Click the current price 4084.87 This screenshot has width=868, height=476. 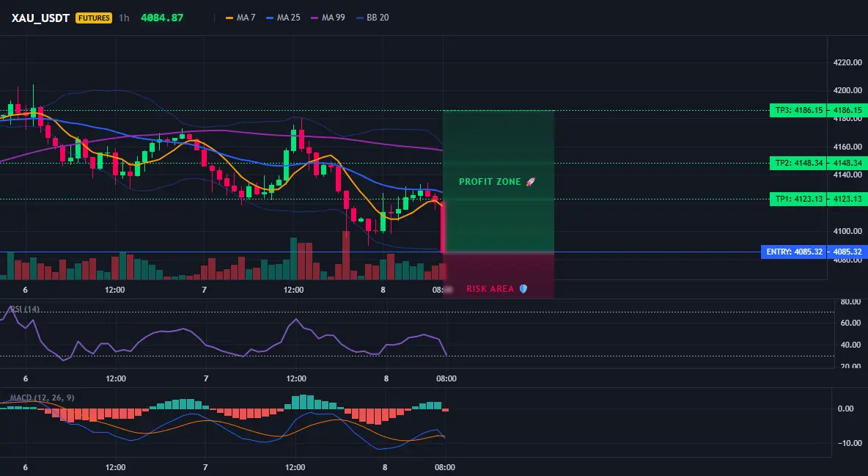(x=161, y=18)
